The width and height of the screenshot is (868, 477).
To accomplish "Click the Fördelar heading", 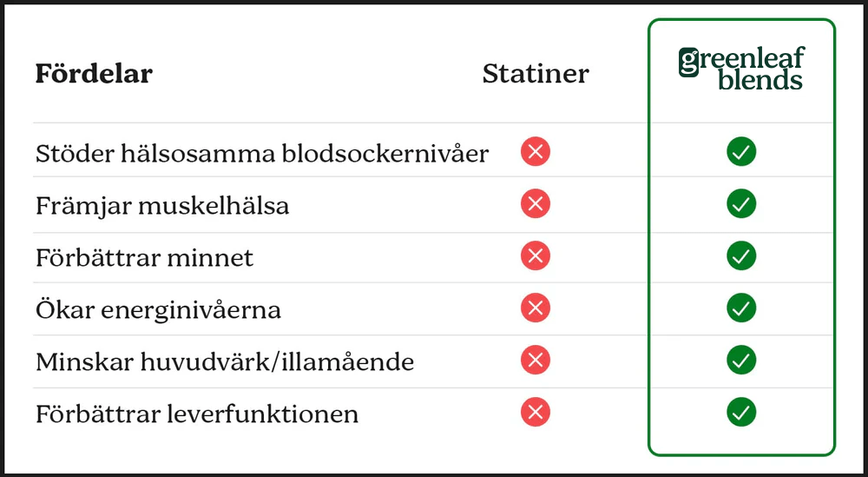I will 94,74.
